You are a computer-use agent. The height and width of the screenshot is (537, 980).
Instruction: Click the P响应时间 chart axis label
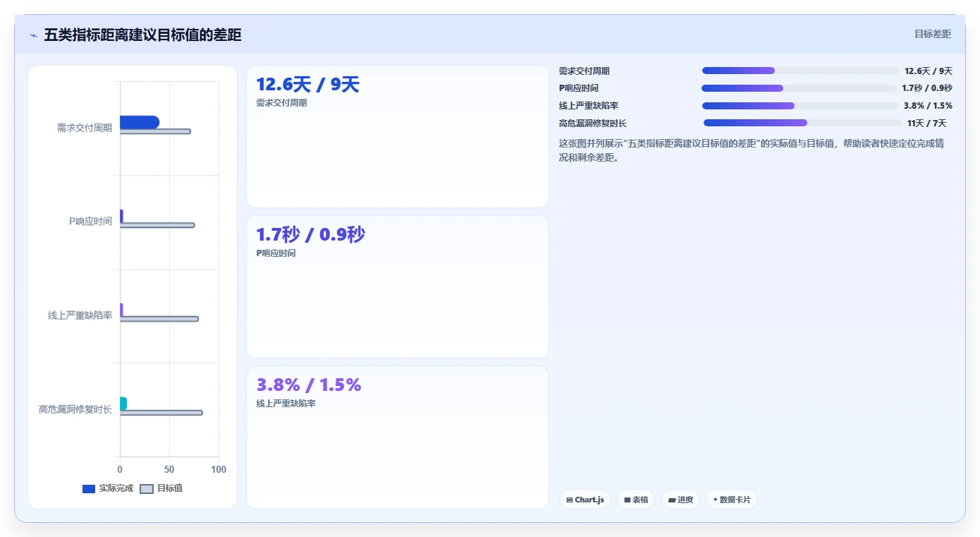click(91, 222)
